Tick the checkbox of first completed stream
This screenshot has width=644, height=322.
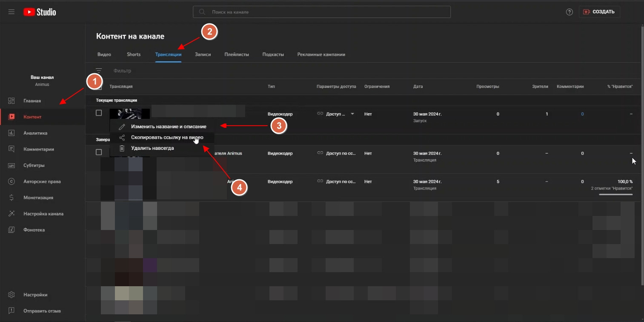point(99,152)
